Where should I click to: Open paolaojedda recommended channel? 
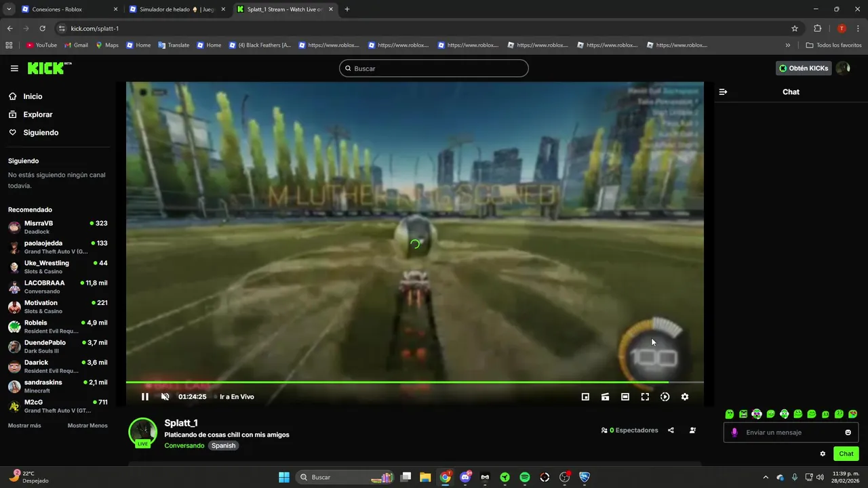click(x=58, y=247)
